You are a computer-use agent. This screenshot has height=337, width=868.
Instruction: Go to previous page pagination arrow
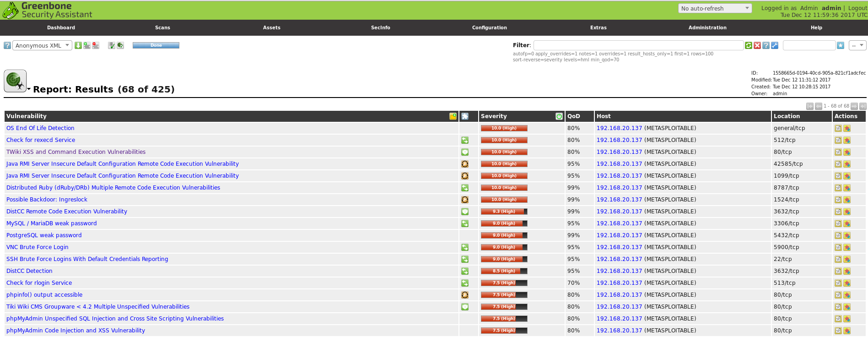pyautogui.click(x=818, y=106)
